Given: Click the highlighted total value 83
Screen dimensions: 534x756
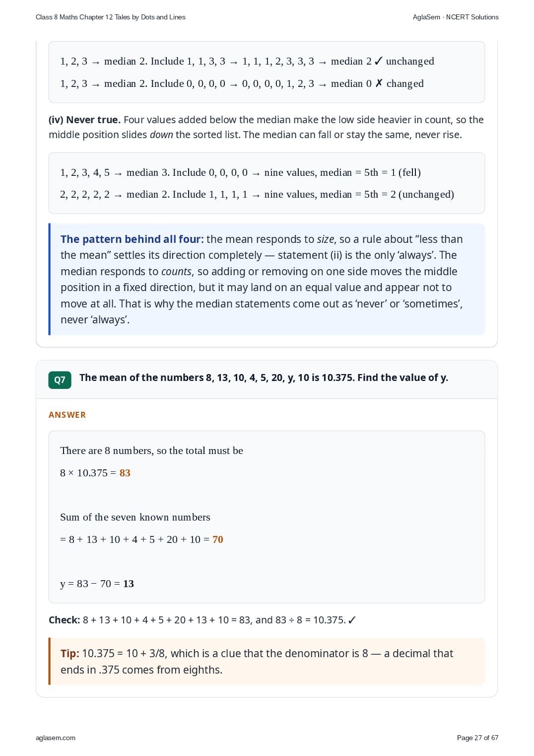Looking at the screenshot, I should point(125,473).
